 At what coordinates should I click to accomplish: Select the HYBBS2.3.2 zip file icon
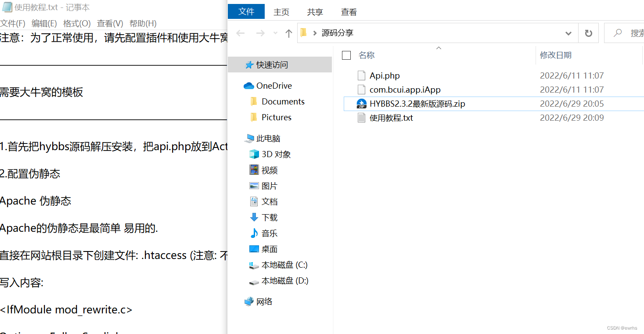point(361,104)
